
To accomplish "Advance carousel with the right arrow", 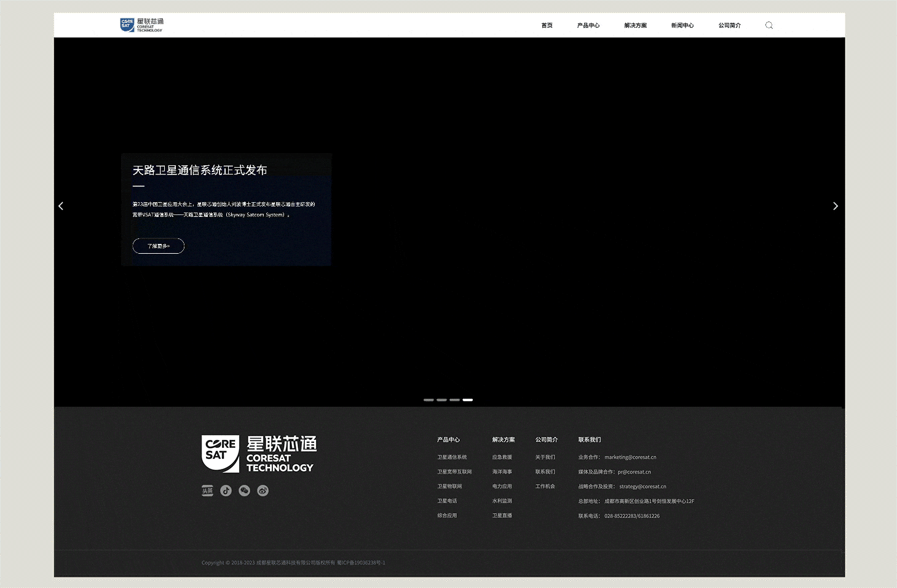I will coord(836,206).
